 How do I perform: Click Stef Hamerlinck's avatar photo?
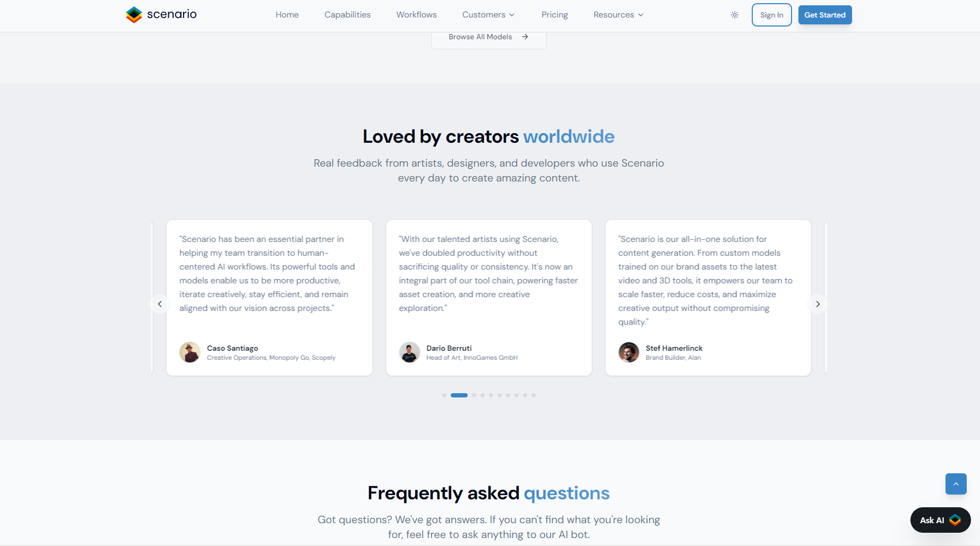click(x=629, y=352)
